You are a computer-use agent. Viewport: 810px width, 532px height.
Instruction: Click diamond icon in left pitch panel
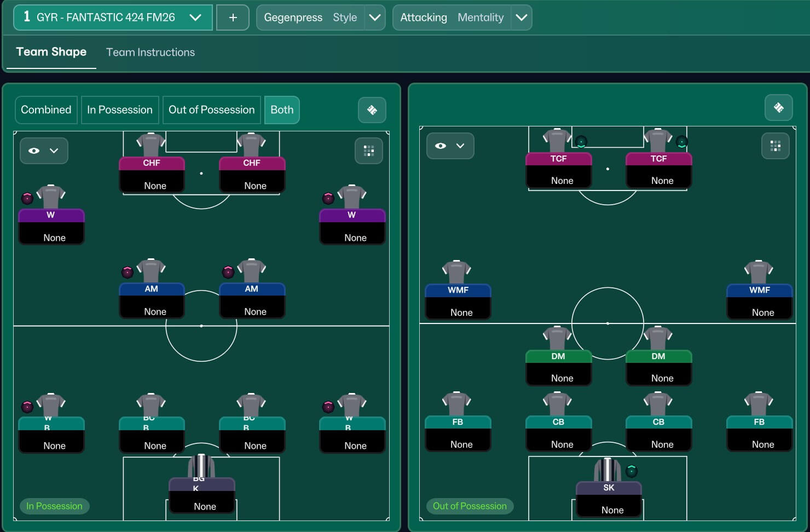372,110
